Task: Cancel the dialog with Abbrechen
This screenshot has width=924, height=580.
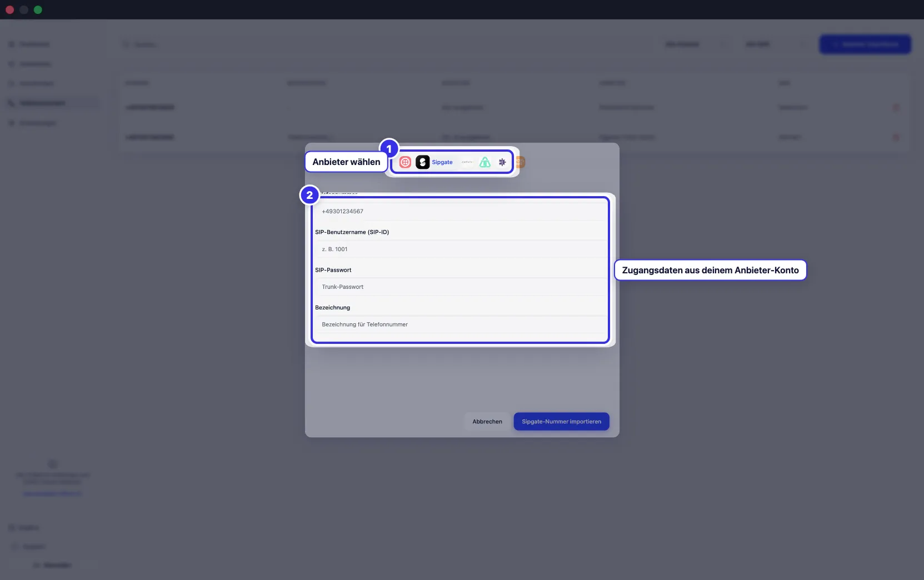Action: pos(487,422)
